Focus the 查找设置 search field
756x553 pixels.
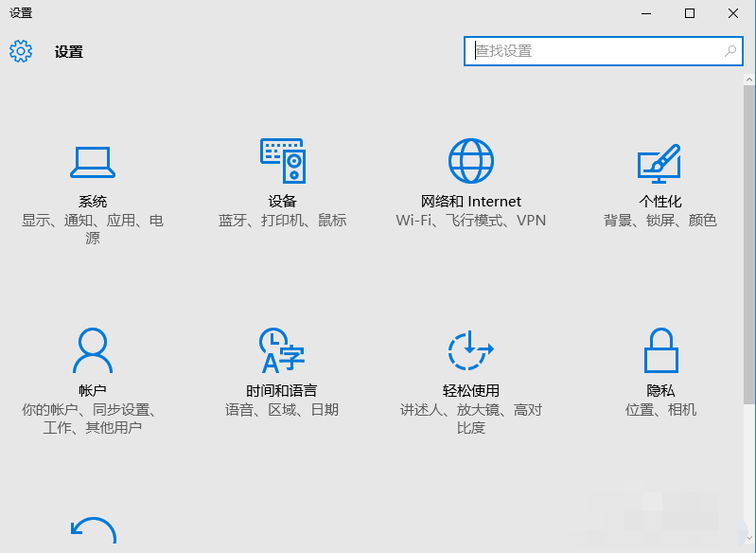tap(596, 51)
